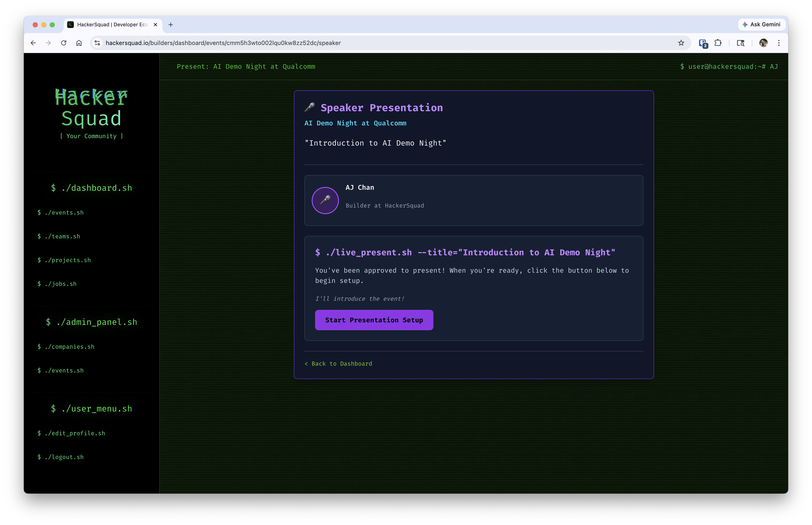
Task: Go back to the previous page
Action: (x=33, y=43)
